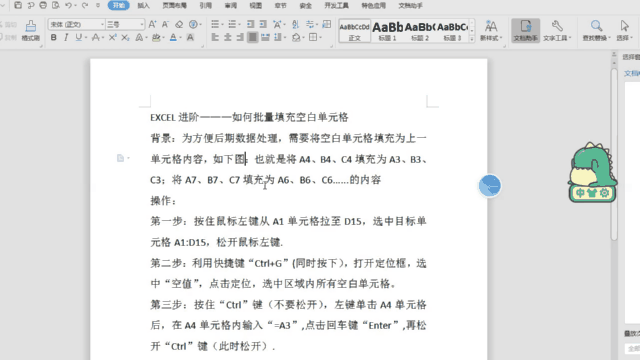Open the font name dropdown (宋体)
640x360 pixels.
tap(102, 24)
